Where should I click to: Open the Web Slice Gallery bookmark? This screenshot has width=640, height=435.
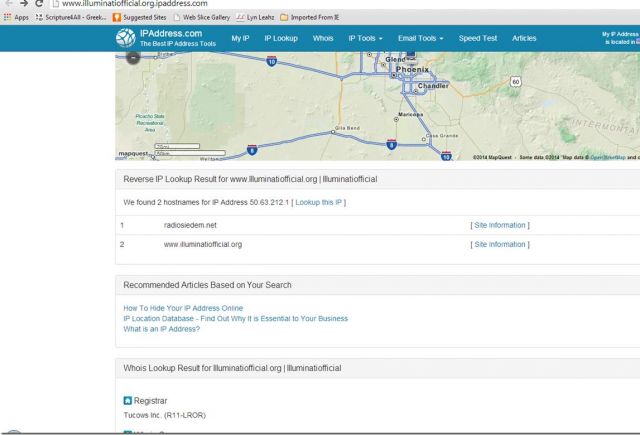202,17
